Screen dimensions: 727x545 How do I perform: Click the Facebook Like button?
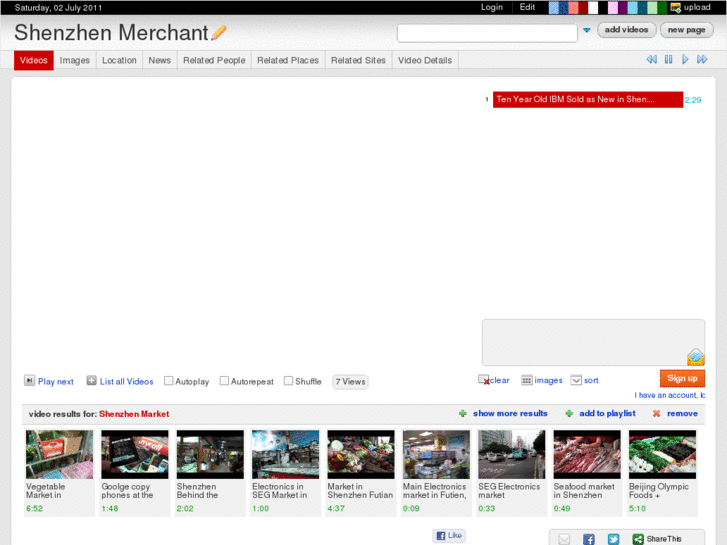(x=449, y=535)
